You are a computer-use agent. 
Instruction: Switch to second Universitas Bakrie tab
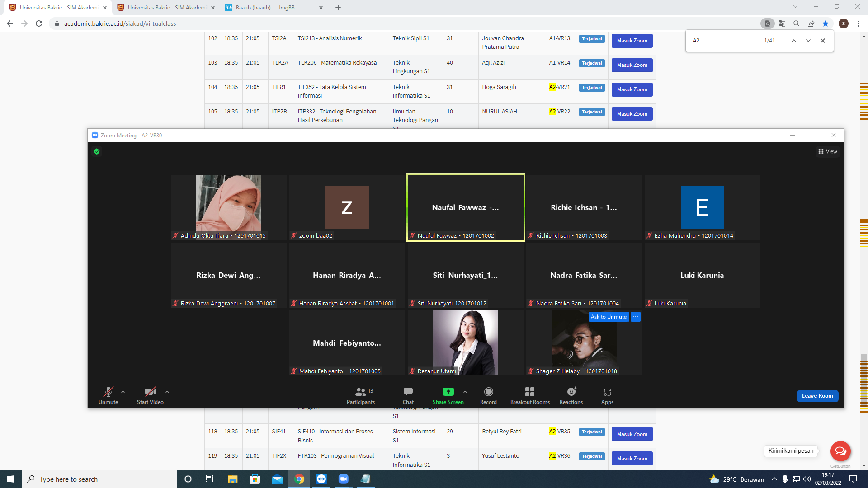[x=166, y=8]
